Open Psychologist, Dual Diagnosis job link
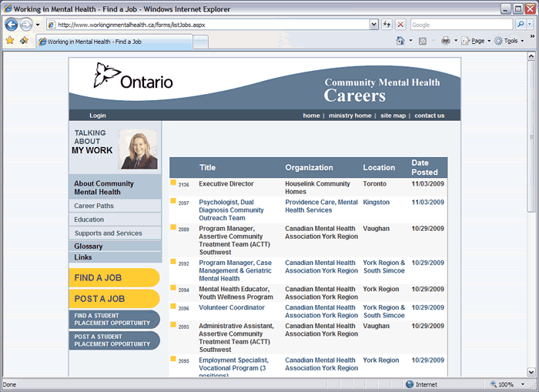This screenshot has height=392, width=539. click(x=231, y=209)
